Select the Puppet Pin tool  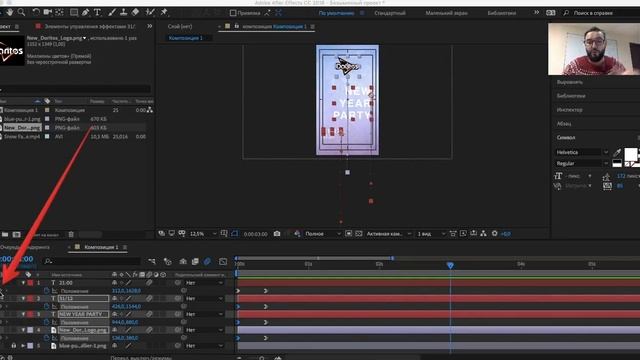pyautogui.click(x=164, y=13)
